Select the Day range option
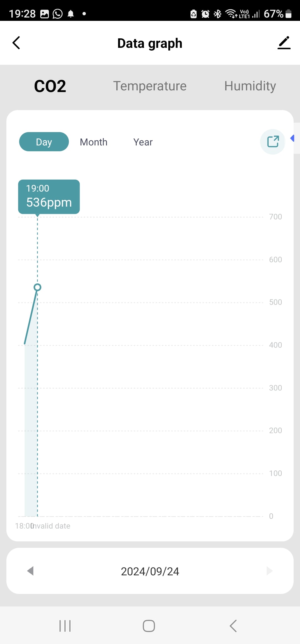 44,142
